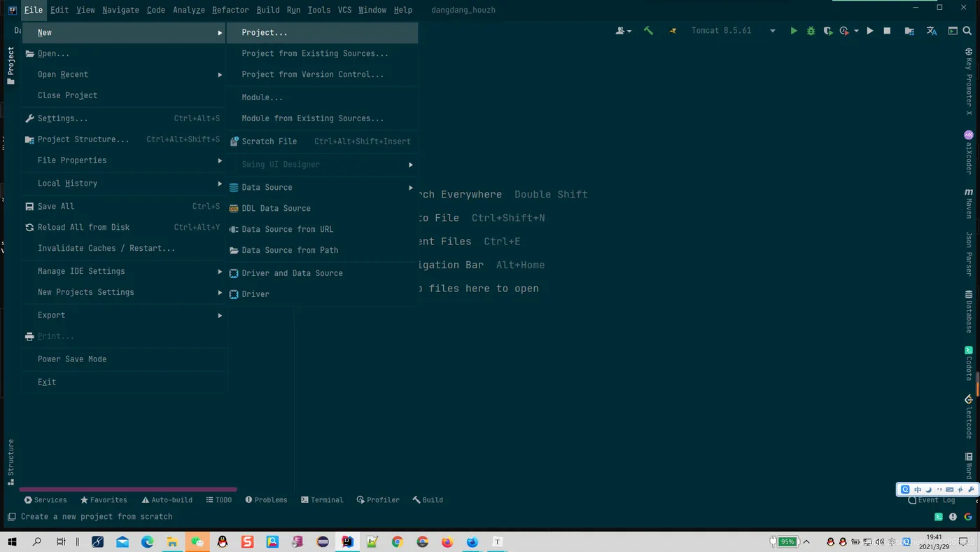The width and height of the screenshot is (980, 552).
Task: Open the Services tool window
Action: pyautogui.click(x=45, y=500)
